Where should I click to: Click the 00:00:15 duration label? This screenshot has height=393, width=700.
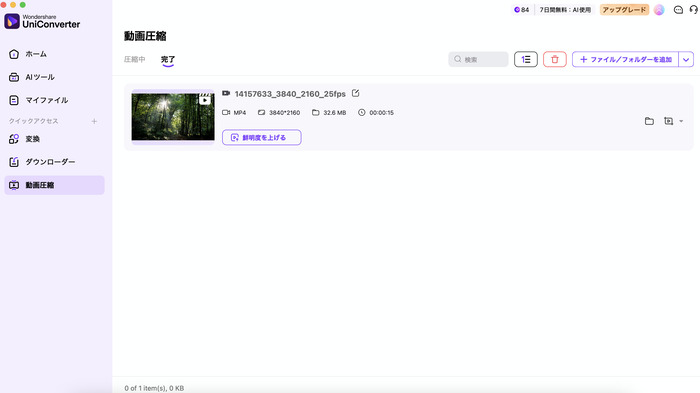click(382, 113)
